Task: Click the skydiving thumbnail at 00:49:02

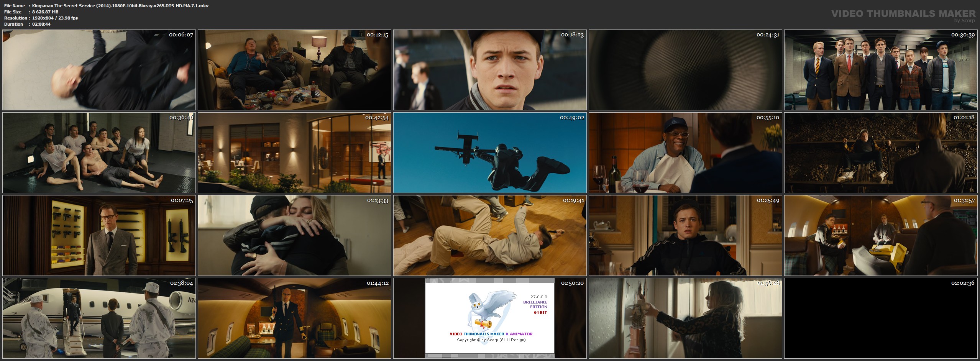Action: coord(490,153)
